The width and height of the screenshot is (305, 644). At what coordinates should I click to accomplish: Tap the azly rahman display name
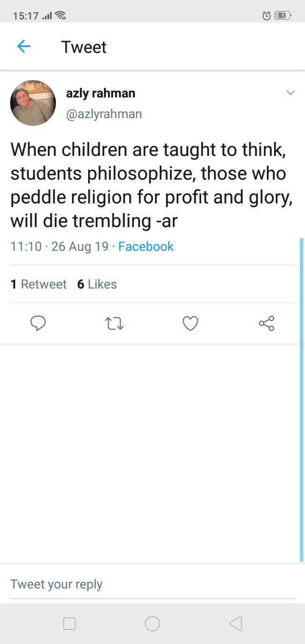point(101,93)
